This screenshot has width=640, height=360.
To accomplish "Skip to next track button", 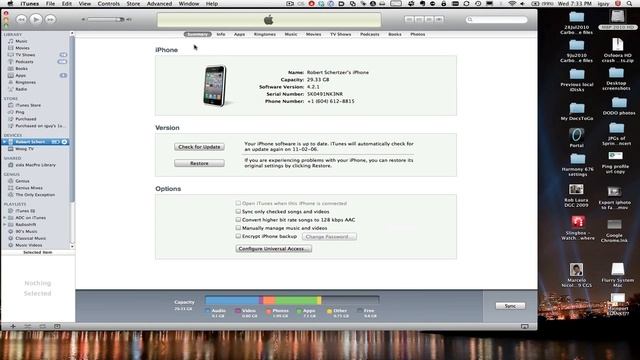I will (x=50, y=19).
